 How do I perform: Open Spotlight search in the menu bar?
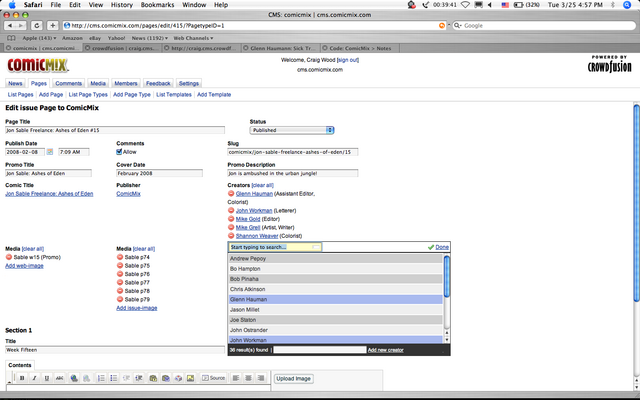[627, 5]
